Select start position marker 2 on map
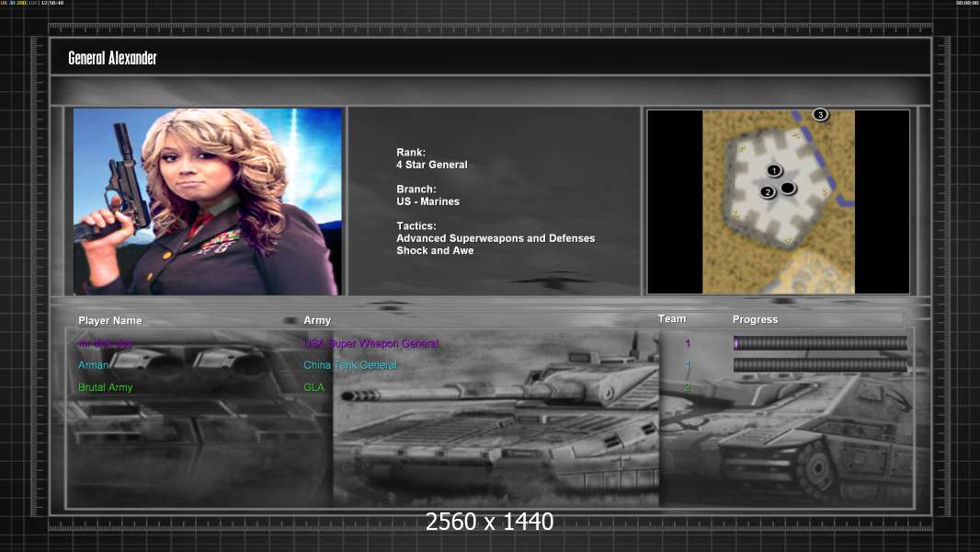The height and width of the screenshot is (552, 980). tap(768, 192)
